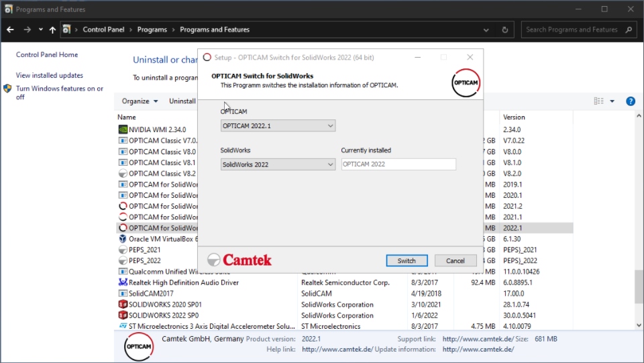
Task: Go forward in Control Panel navigation
Action: point(27,30)
